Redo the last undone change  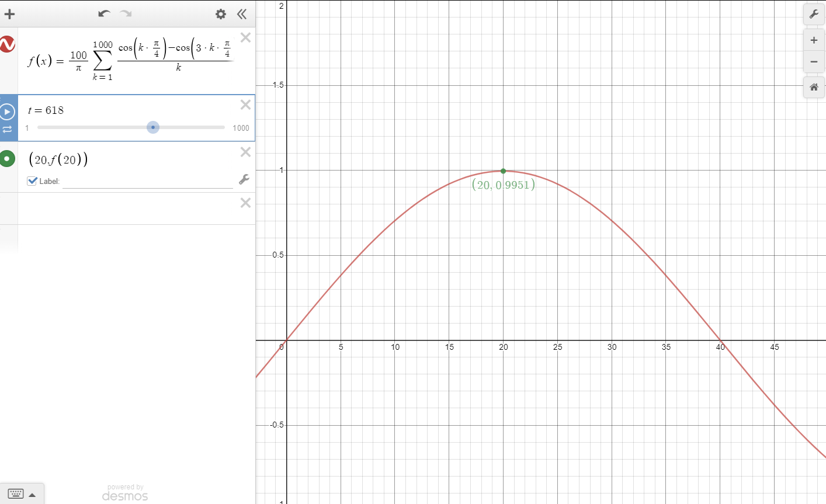click(x=126, y=13)
